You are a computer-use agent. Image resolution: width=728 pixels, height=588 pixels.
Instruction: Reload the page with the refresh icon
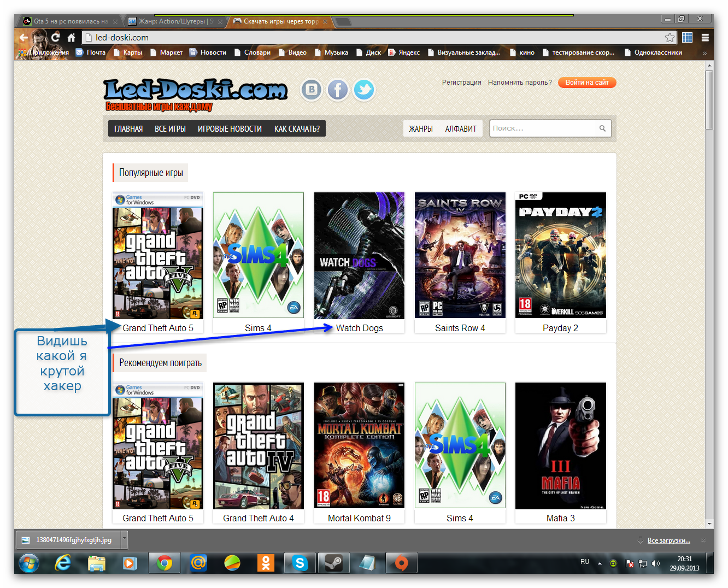coord(55,37)
